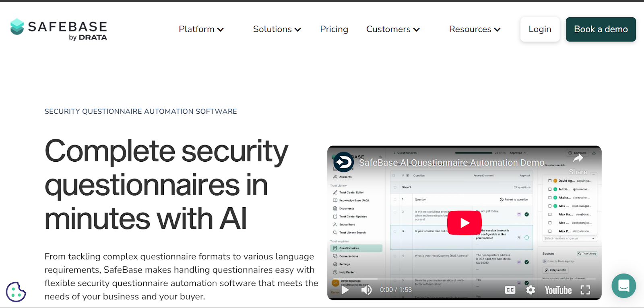Check the Aksha... member checkbox
This screenshot has width=644, height=308.
click(550, 198)
